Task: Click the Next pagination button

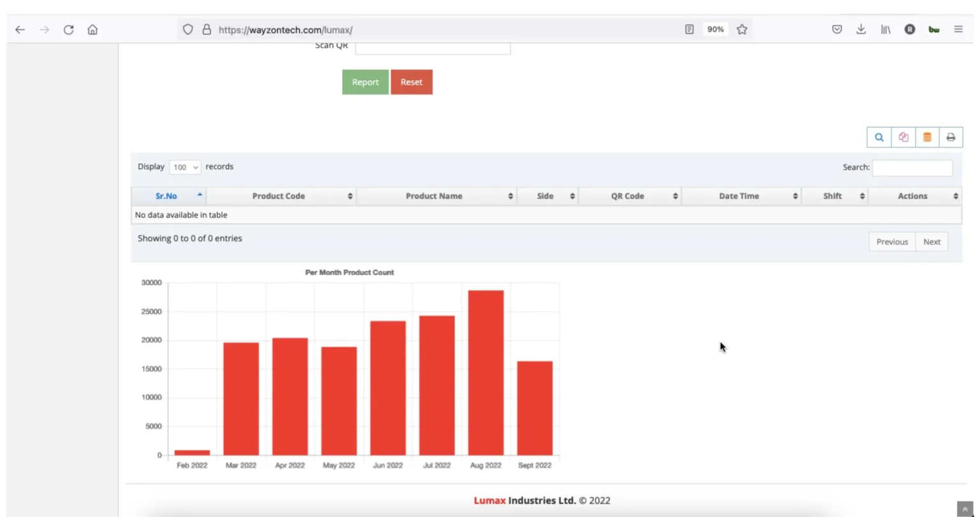Action: [x=932, y=242]
